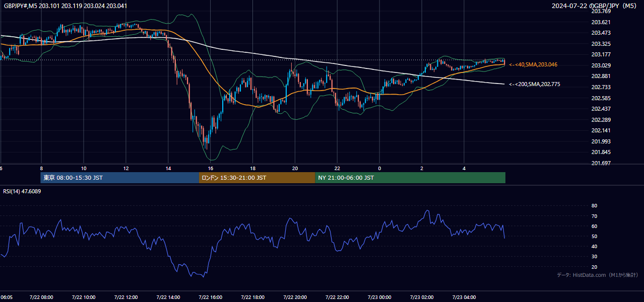This screenshot has width=644, height=302.
Task: Click RSI scale level 70
Action: 594,216
